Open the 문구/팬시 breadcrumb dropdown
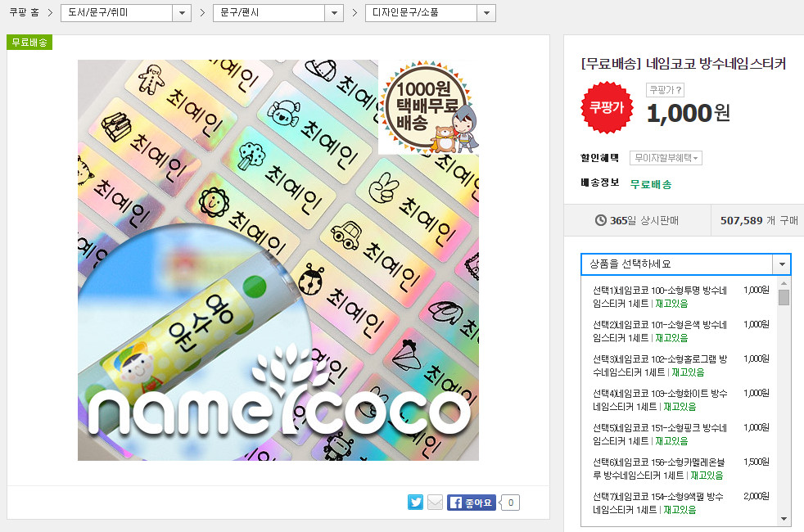Image resolution: width=804 pixels, height=532 pixels. pyautogui.click(x=334, y=13)
